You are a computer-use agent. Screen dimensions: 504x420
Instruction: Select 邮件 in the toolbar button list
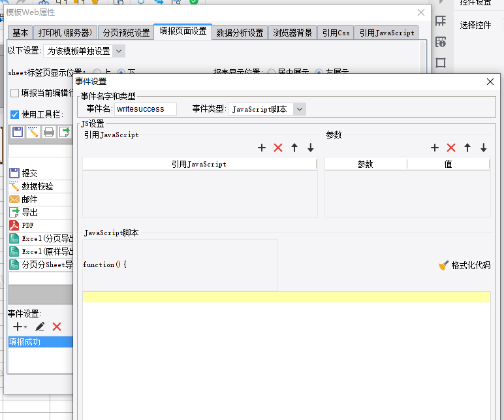point(41,199)
